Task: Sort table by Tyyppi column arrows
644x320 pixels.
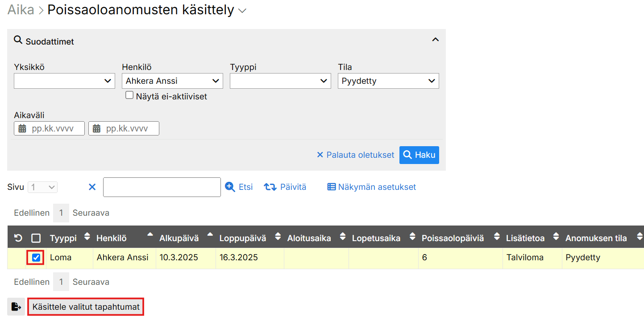Action: click(87, 237)
